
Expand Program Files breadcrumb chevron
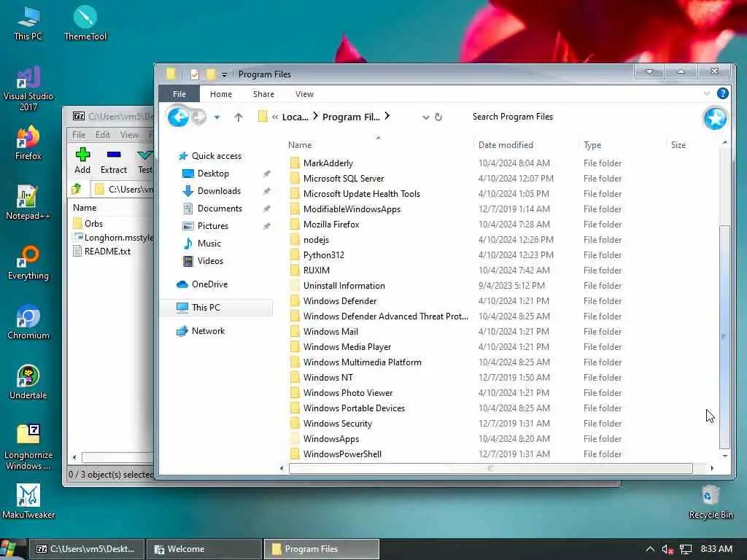387,116
